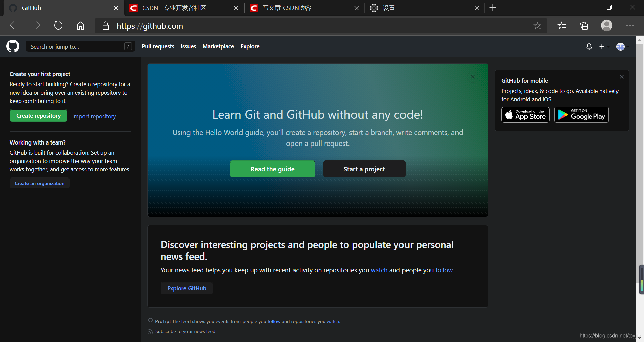
Task: Follow the follow link in news feed text
Action: [x=444, y=270]
